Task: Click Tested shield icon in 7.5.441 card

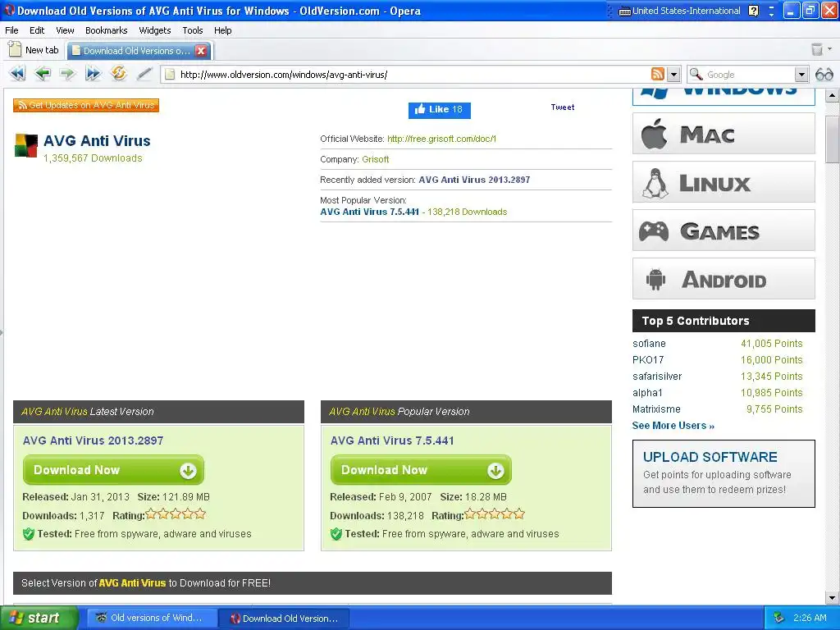Action: click(336, 533)
